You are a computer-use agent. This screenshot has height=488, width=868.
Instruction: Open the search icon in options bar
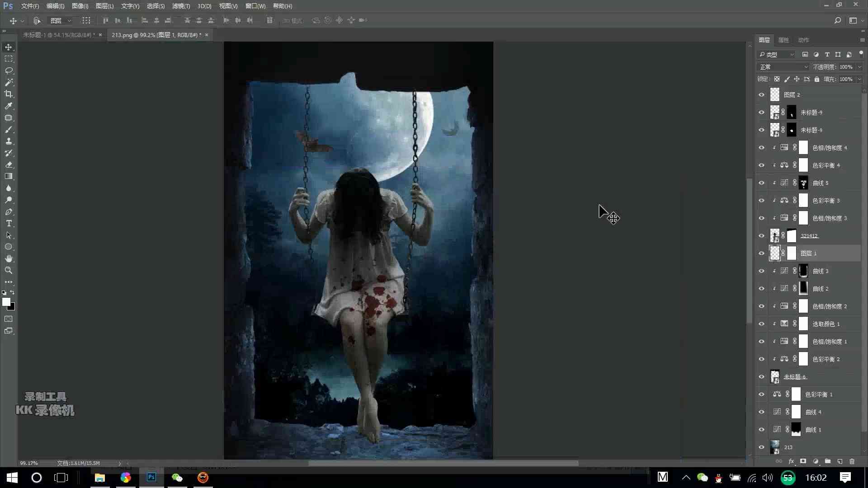[x=837, y=20]
